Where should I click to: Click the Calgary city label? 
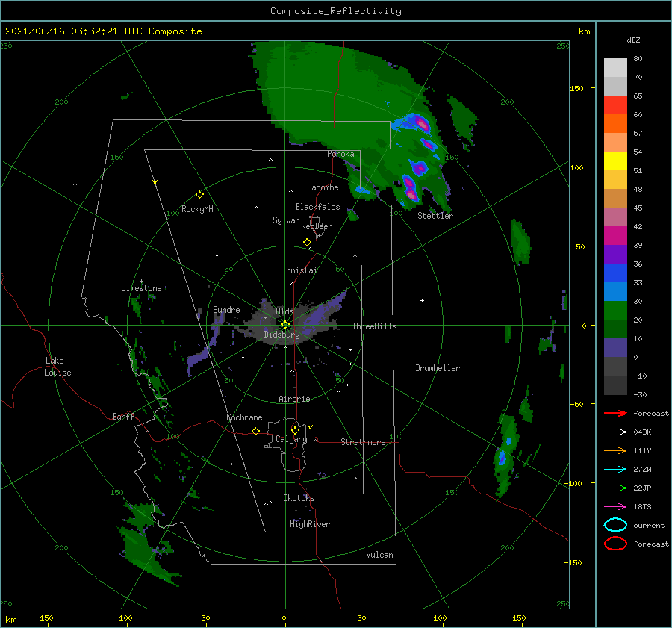point(291,439)
